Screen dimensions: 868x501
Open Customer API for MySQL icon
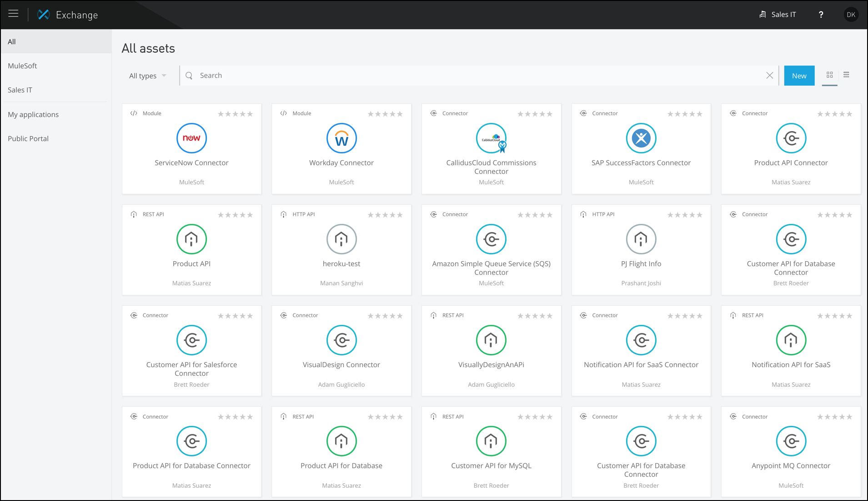(491, 441)
